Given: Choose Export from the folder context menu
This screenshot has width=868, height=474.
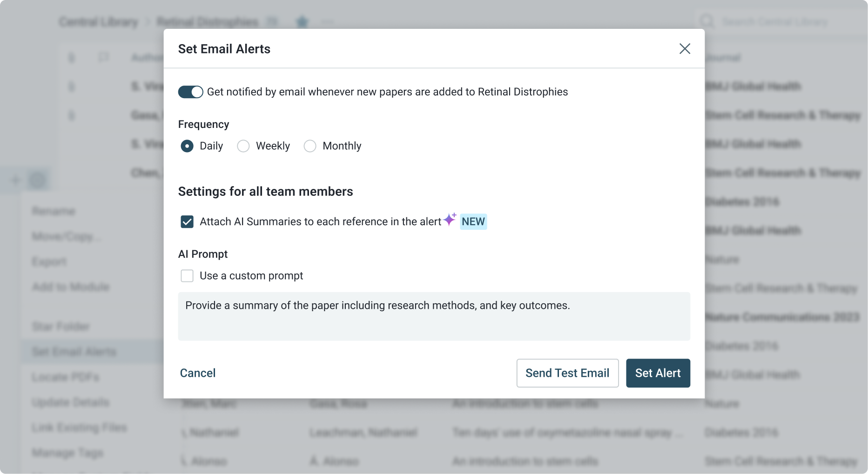Looking at the screenshot, I should click(x=49, y=261).
